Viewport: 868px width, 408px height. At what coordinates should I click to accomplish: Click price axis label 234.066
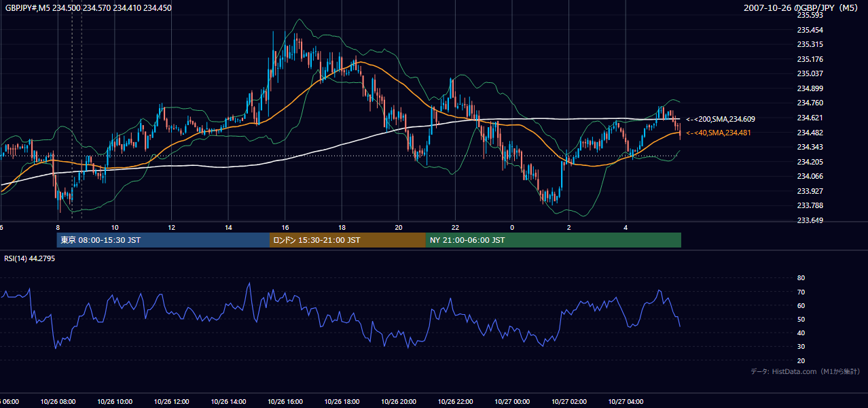pos(810,176)
